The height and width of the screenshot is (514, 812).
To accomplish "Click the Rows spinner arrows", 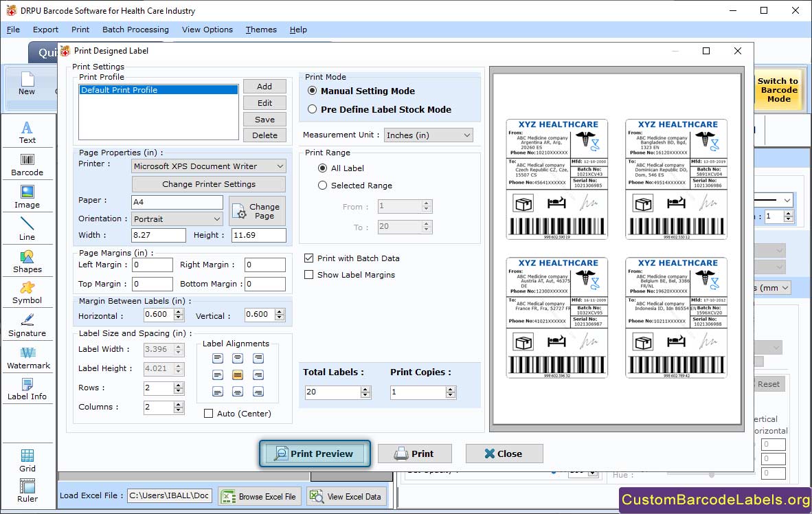I will click(x=179, y=388).
